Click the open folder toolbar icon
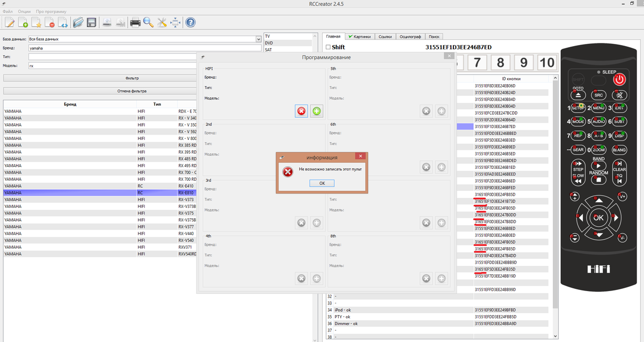This screenshot has height=342, width=644. click(x=78, y=23)
